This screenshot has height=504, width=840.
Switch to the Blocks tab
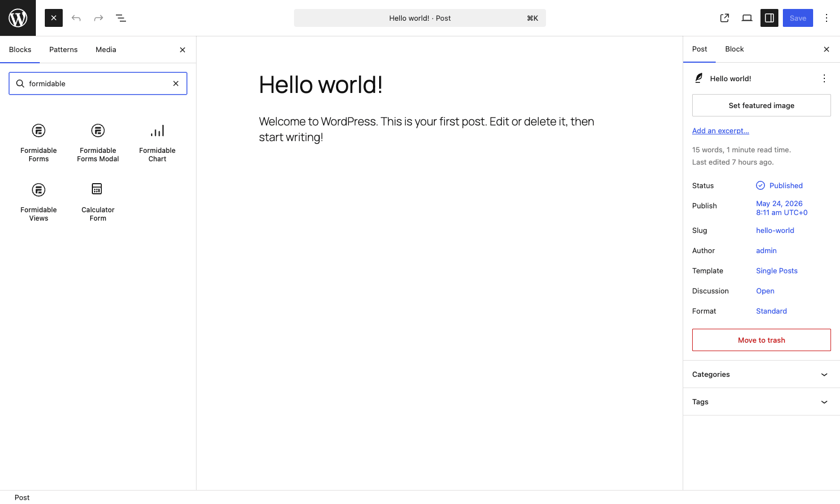(20, 50)
